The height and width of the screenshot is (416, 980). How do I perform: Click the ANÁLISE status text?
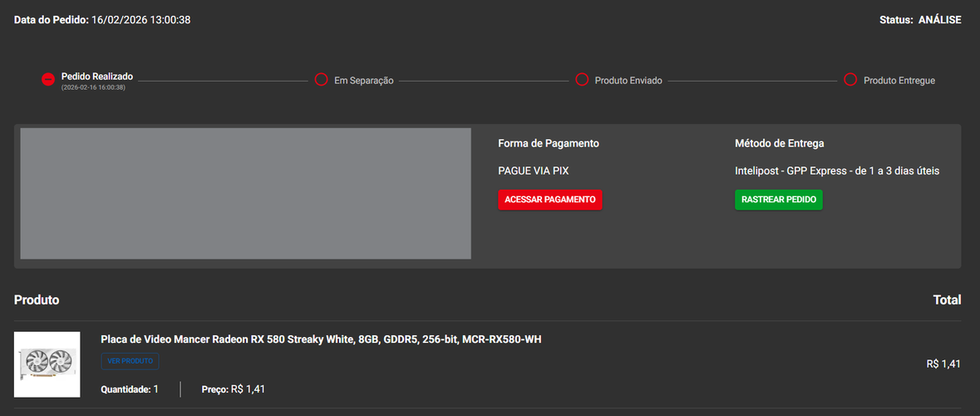coord(939,20)
